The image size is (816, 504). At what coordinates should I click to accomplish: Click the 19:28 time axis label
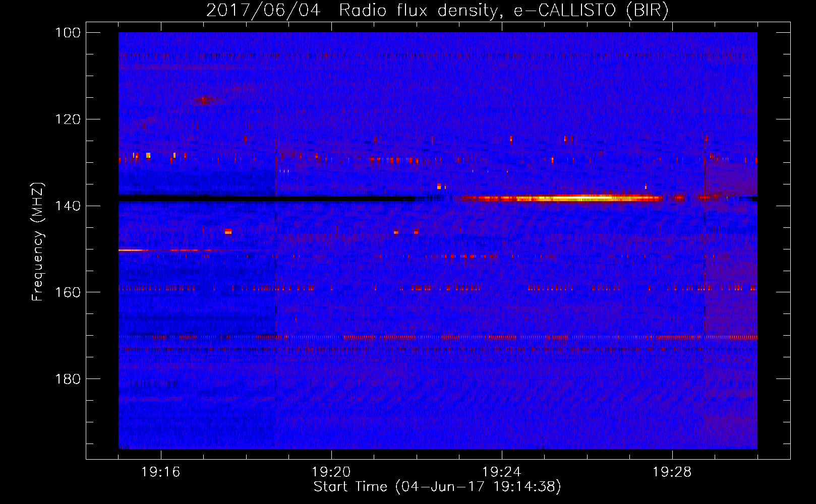pyautogui.click(x=672, y=472)
